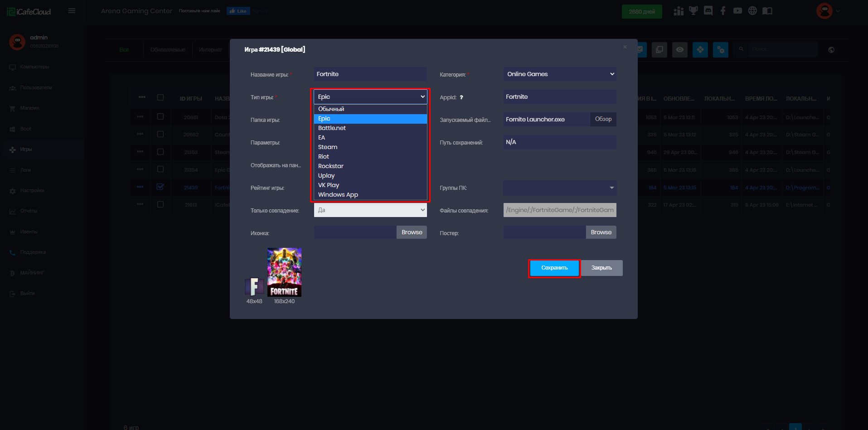This screenshot has width=868, height=430.
Task: Open the table header three-dots menu
Action: point(142,97)
